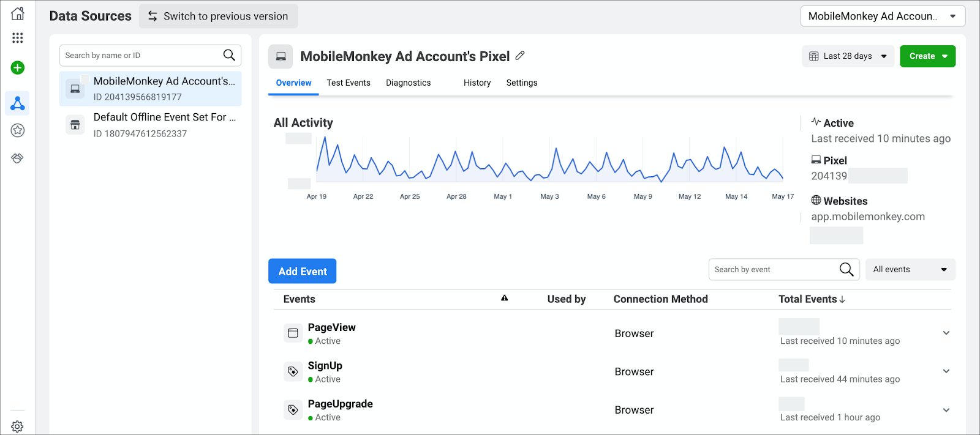The width and height of the screenshot is (980, 435).
Task: Select the Data Sources sidebar icon
Action: pos(18,103)
